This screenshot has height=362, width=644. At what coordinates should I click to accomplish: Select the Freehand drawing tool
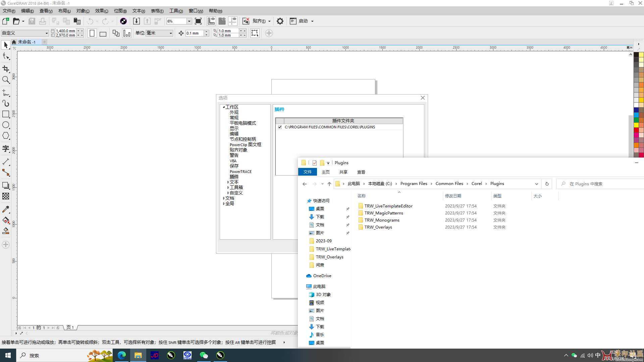coord(6,93)
